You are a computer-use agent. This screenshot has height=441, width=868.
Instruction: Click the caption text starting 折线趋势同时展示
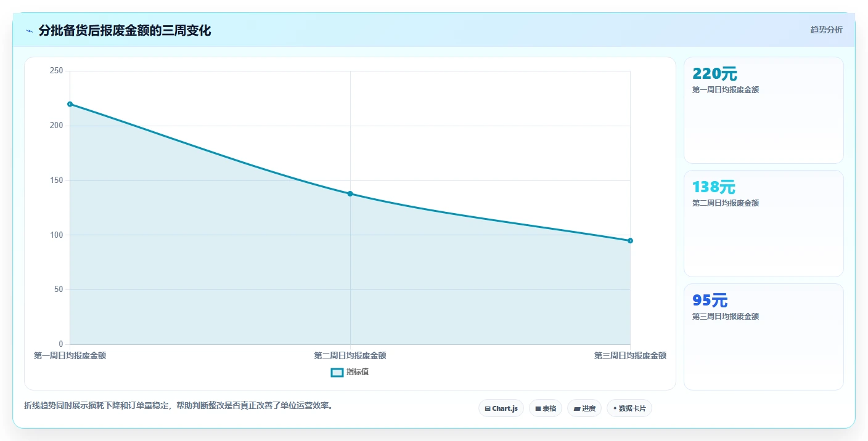point(179,406)
